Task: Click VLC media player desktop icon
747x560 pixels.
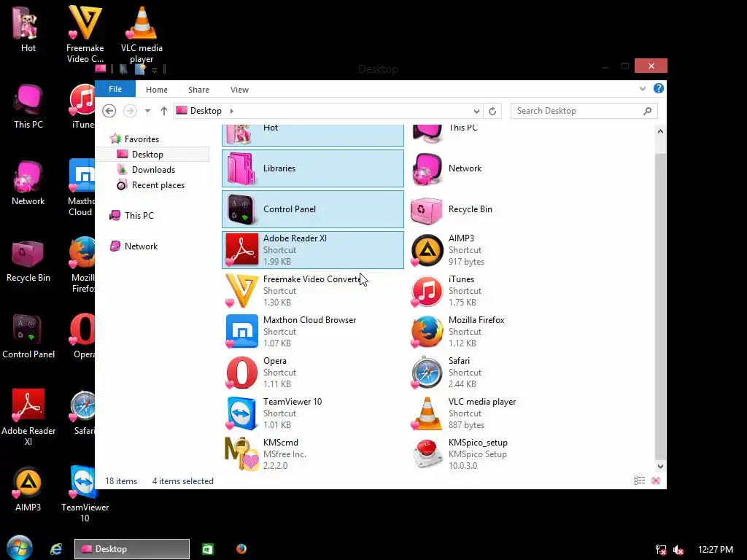Action: pos(142,34)
